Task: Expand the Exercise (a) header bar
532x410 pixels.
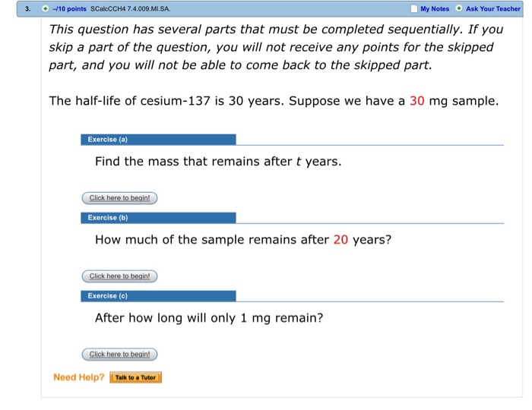Action: click(158, 140)
